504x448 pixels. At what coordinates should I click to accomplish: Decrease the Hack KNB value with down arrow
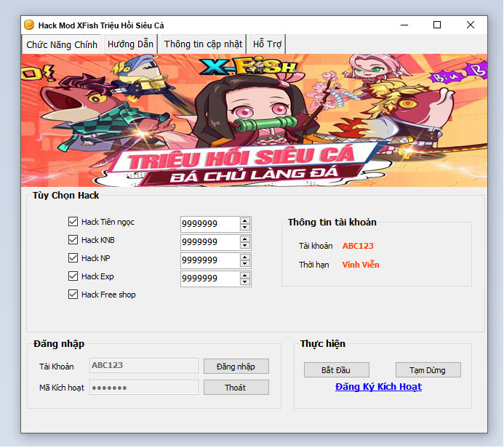tap(245, 246)
